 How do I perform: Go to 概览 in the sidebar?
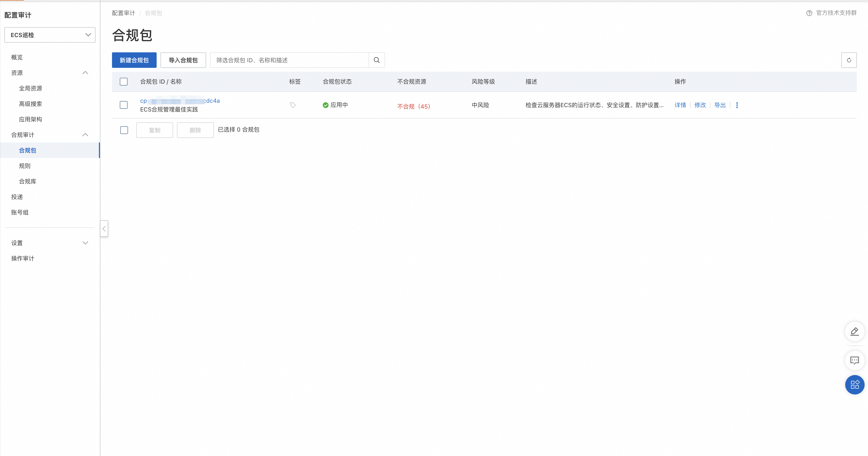(17, 57)
